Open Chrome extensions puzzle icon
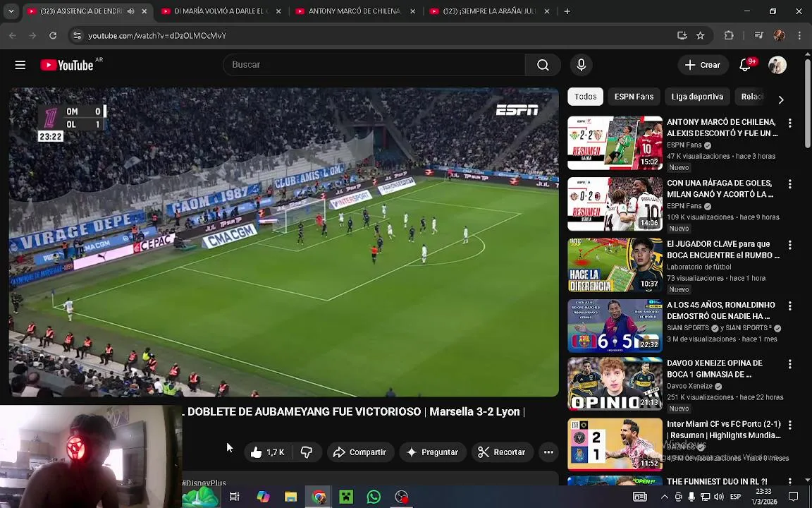 pyautogui.click(x=729, y=35)
